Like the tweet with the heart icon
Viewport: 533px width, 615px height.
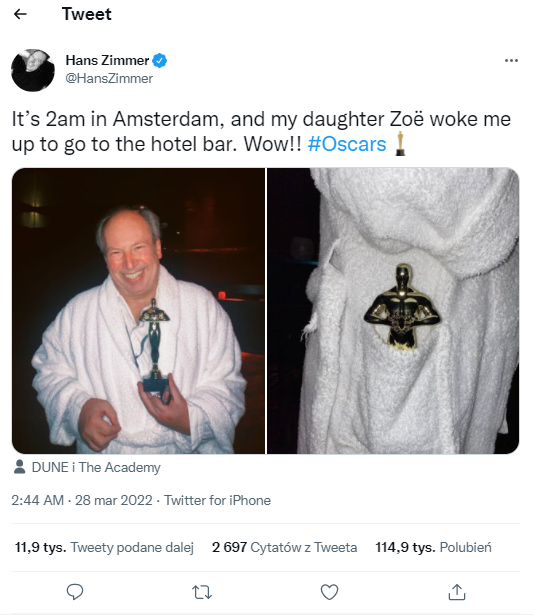tap(329, 592)
